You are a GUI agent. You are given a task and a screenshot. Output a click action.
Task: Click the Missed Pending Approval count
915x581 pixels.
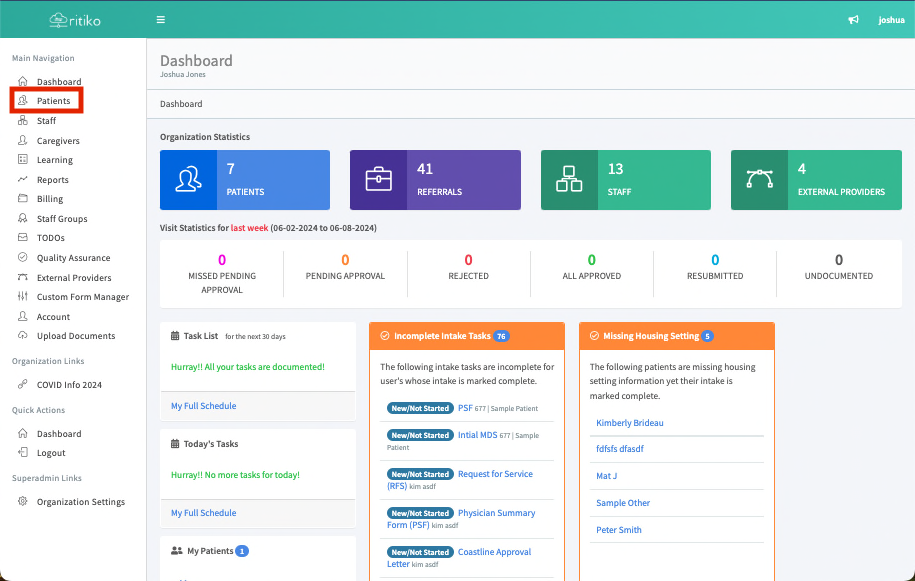[x=222, y=260]
